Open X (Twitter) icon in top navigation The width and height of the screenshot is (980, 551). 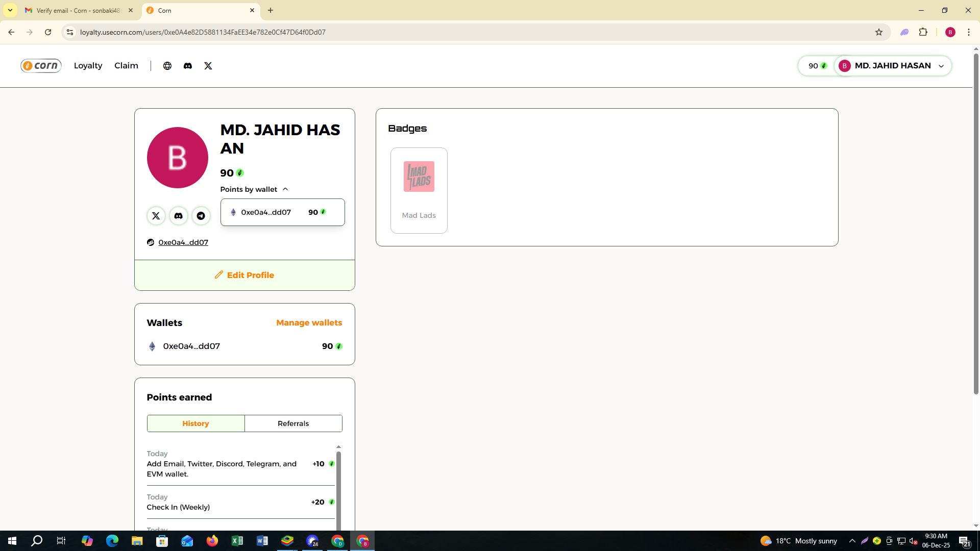tap(208, 66)
